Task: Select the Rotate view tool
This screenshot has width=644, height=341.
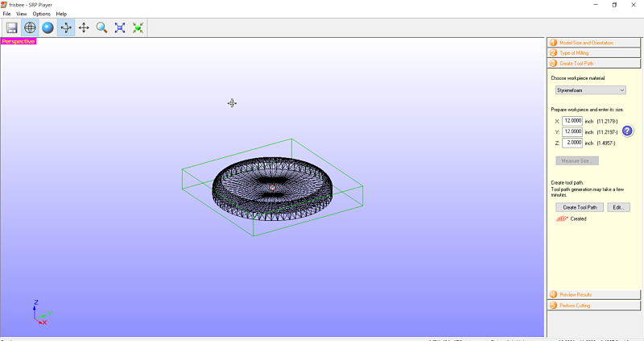Action: (66, 27)
